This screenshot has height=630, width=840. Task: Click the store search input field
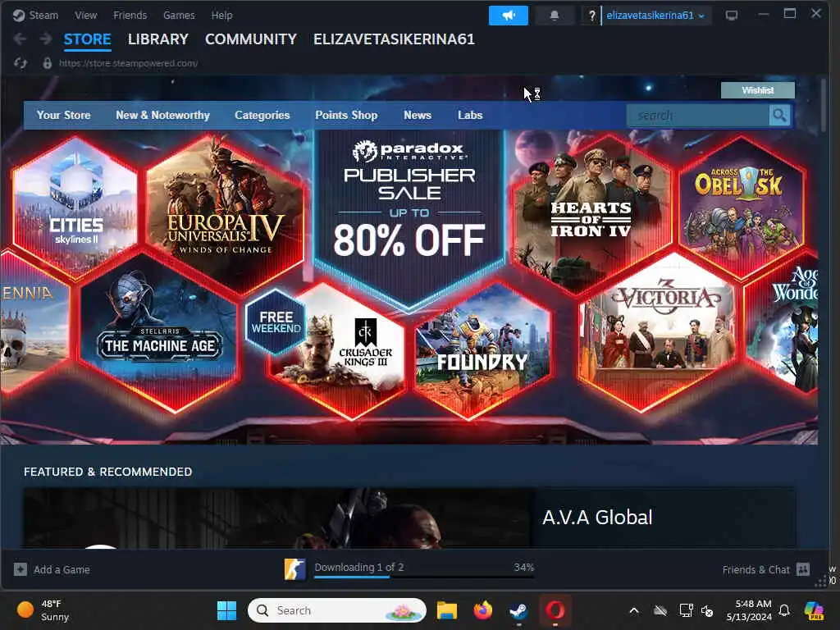point(697,115)
